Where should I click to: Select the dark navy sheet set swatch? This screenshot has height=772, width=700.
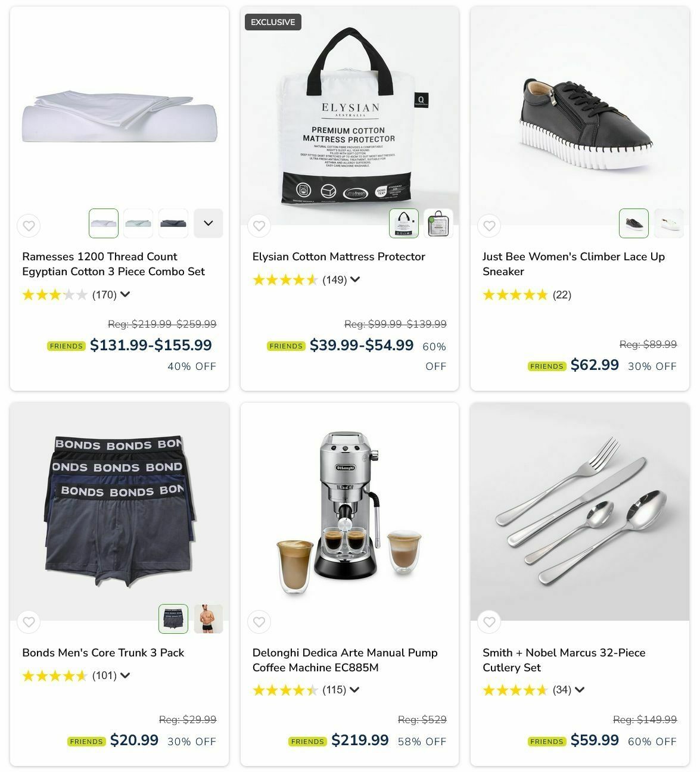(173, 223)
